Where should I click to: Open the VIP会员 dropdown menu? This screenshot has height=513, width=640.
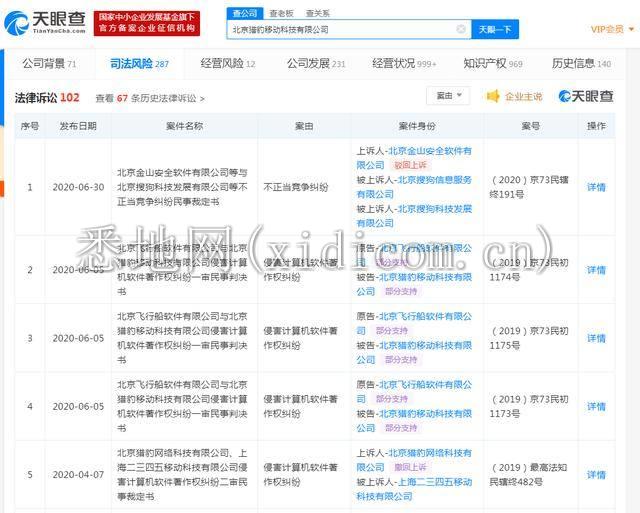pyautogui.click(x=612, y=29)
